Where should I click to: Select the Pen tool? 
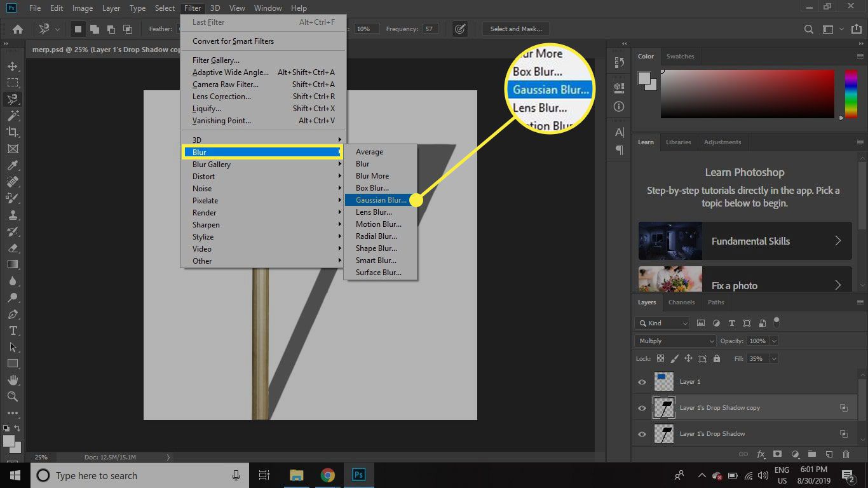click(x=12, y=314)
